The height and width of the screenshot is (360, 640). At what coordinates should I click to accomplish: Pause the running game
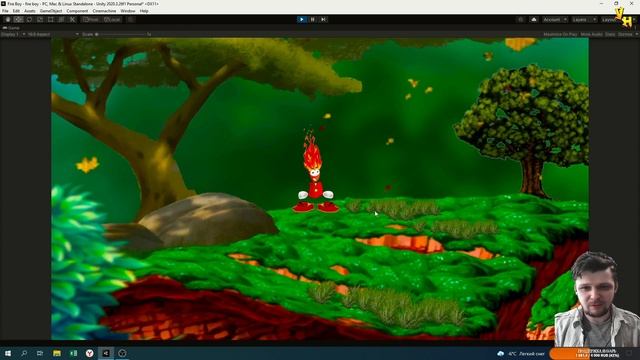click(313, 19)
